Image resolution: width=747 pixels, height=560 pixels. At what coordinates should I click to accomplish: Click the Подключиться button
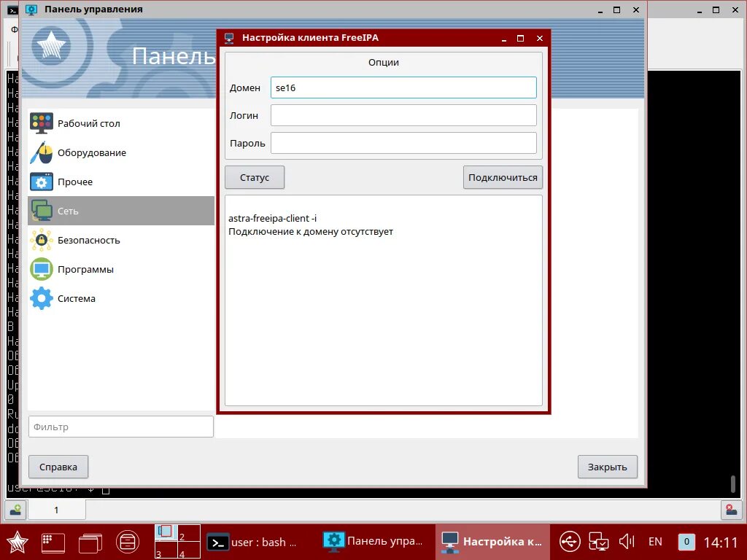pyautogui.click(x=503, y=177)
